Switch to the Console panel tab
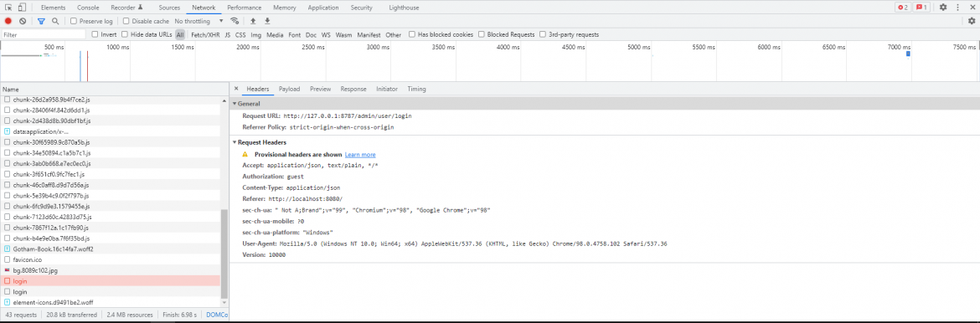Image resolution: width=980 pixels, height=323 pixels. 88,8
